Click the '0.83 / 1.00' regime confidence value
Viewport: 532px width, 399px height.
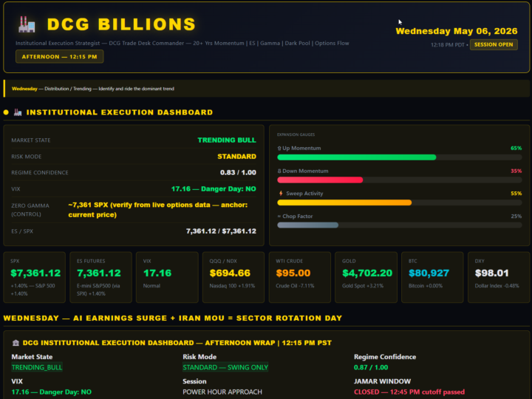(238, 173)
